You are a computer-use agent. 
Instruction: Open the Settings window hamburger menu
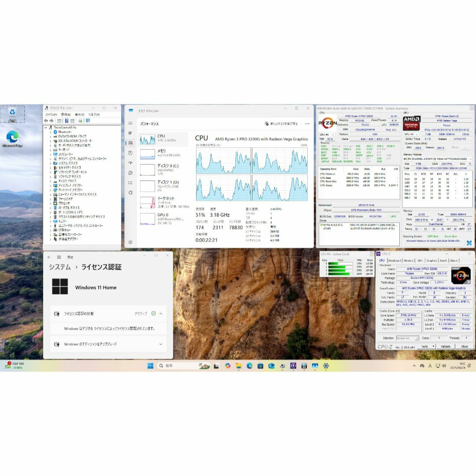[59, 257]
